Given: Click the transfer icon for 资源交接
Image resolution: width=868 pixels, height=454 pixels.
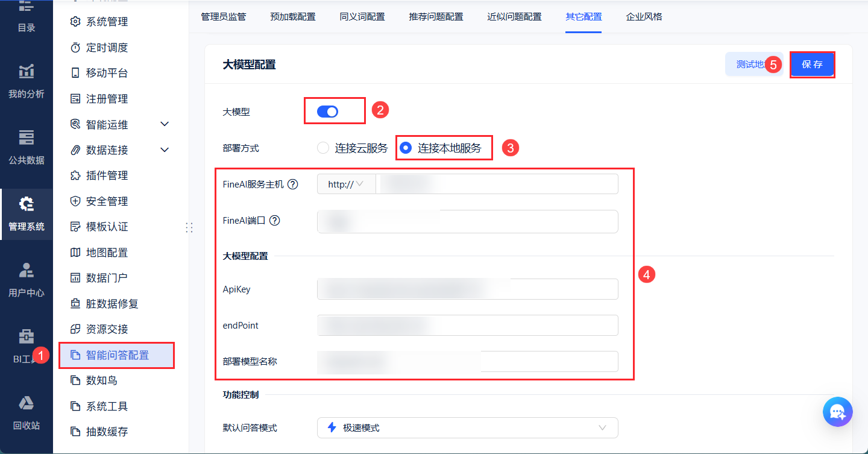Looking at the screenshot, I should click(x=75, y=329).
